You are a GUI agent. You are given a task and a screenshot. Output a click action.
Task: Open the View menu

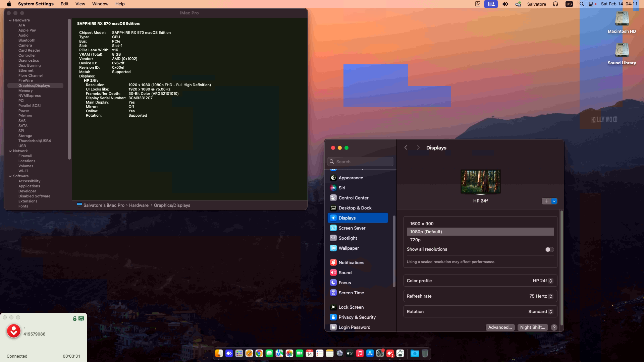point(80,4)
